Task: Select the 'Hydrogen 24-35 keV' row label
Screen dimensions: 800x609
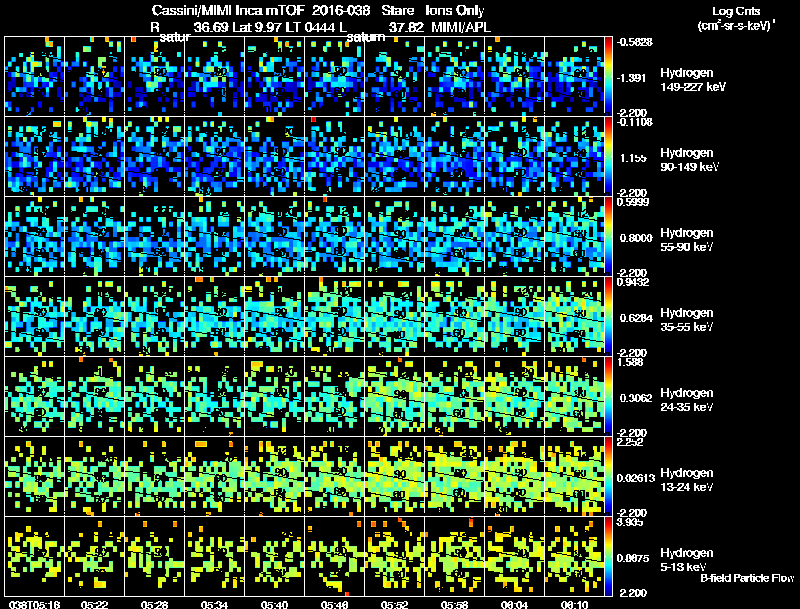Action: click(687, 400)
